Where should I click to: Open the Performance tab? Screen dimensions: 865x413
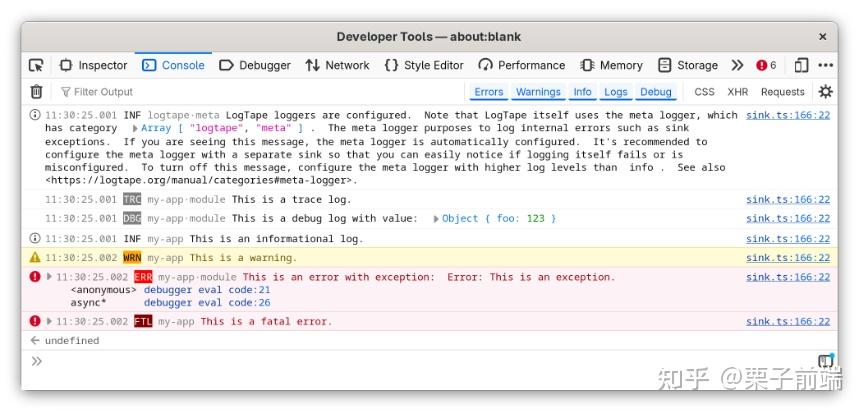[522, 66]
